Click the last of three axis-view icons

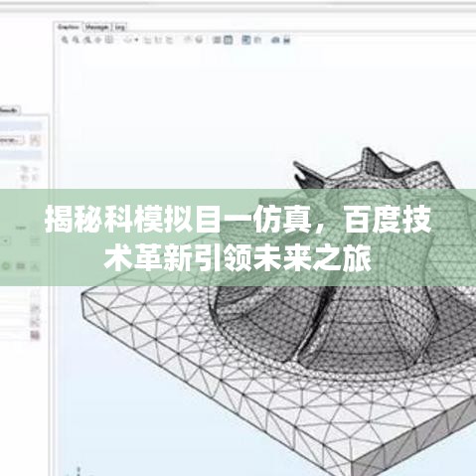[169, 40]
